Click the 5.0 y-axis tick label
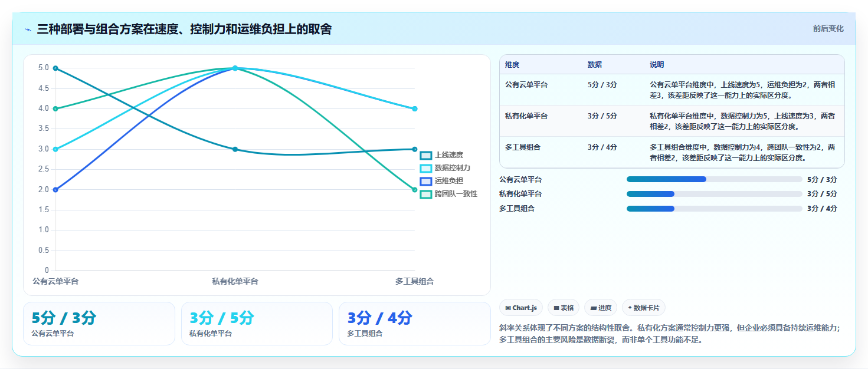 tap(44, 68)
